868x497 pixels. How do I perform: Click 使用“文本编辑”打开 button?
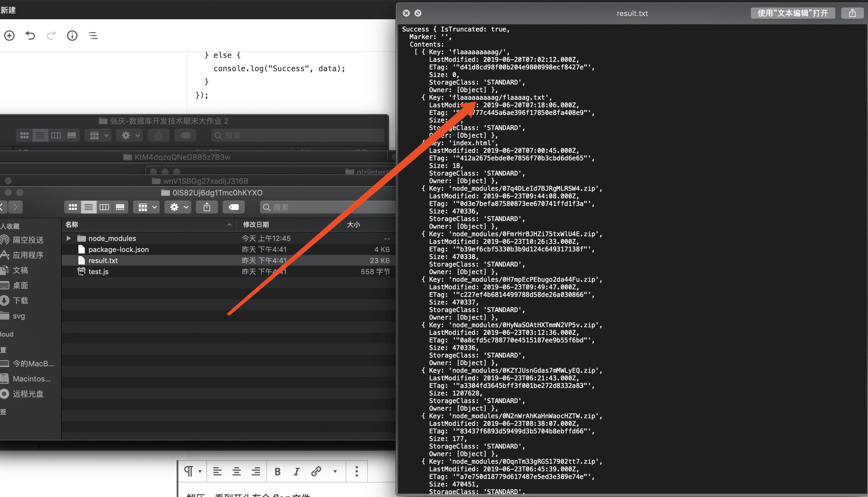pyautogui.click(x=792, y=13)
